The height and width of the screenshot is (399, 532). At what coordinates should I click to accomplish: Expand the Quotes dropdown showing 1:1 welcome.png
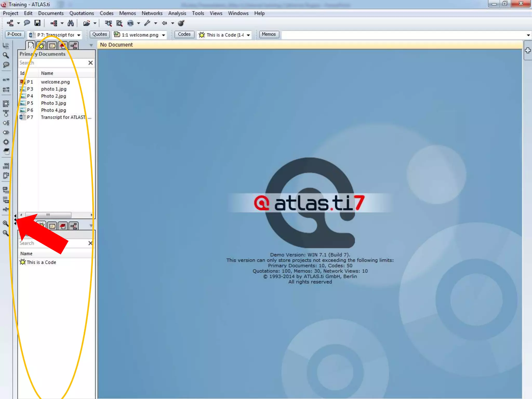tap(163, 35)
